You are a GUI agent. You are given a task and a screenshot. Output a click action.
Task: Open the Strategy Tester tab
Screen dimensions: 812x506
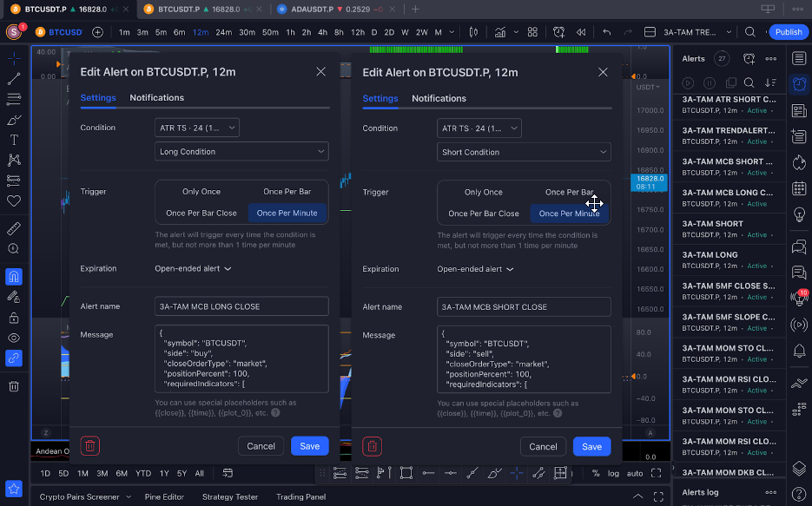tap(230, 496)
